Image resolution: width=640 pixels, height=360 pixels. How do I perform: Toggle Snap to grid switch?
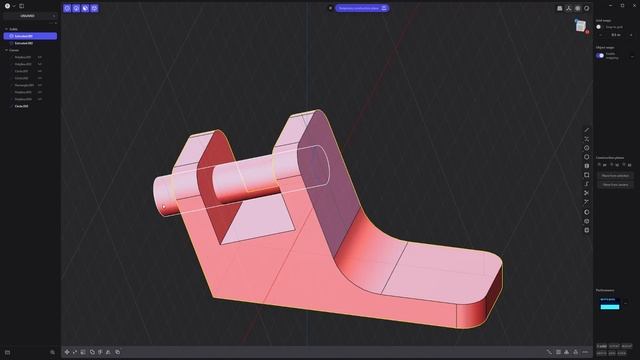[599, 27]
